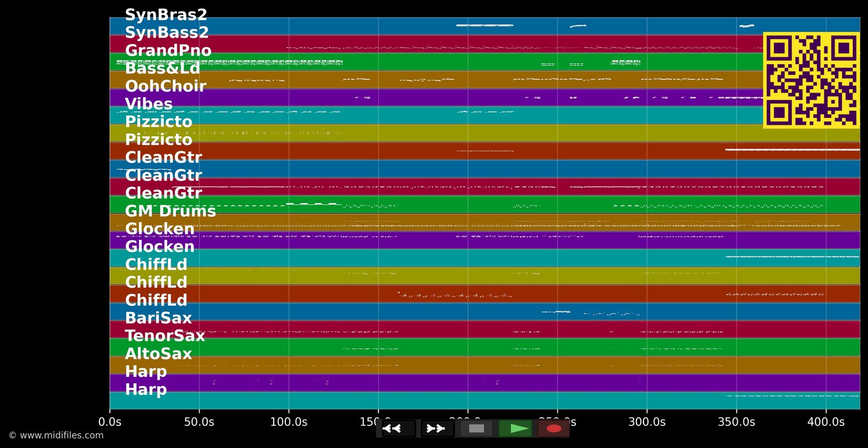Click the QR code image
This screenshot has width=868, height=448.
point(811,80)
